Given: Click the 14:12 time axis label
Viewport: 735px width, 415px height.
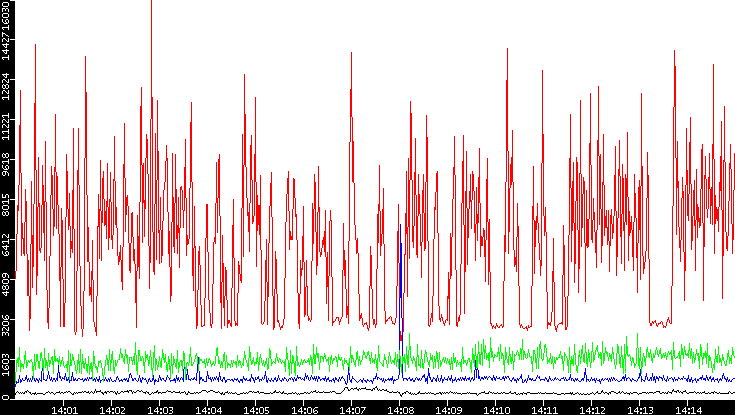Looking at the screenshot, I should point(591,409).
